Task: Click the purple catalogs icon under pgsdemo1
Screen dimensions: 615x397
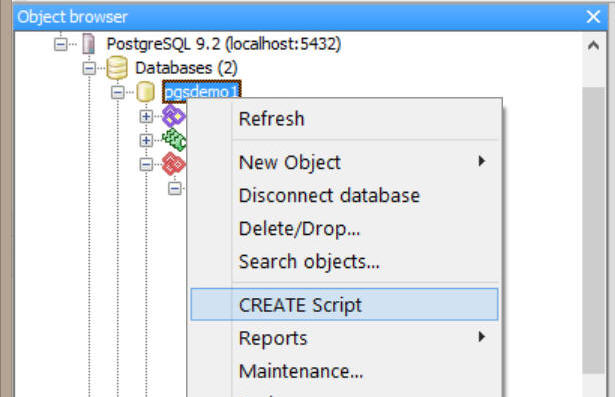Action: [x=174, y=116]
